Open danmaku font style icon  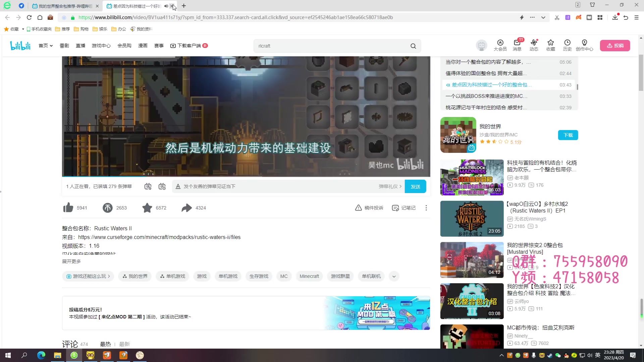[178, 186]
